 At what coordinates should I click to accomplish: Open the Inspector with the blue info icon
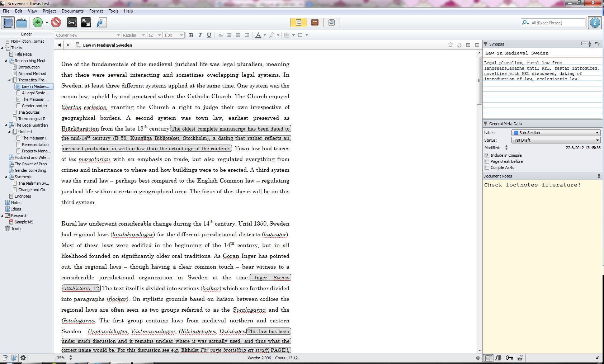tap(595, 23)
